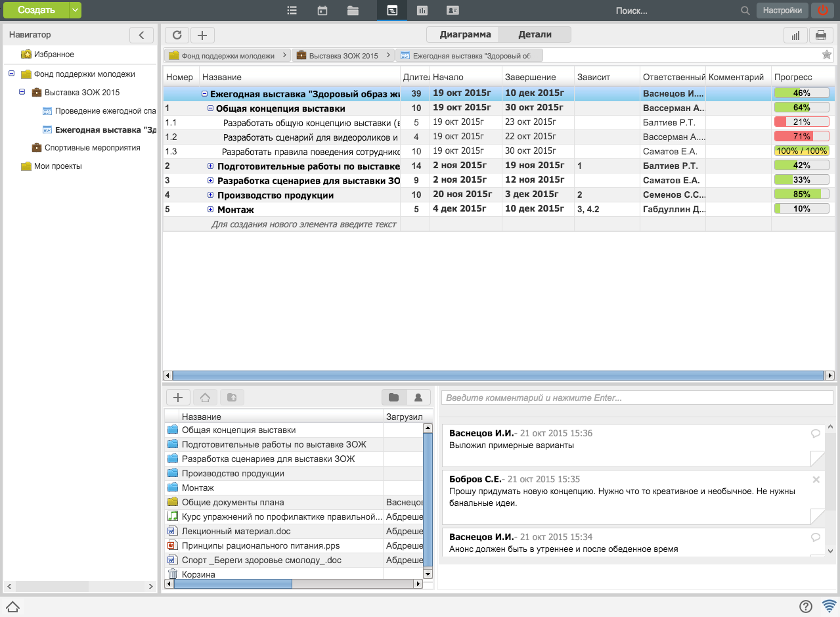Open the bar chart statistics button
The width and height of the screenshot is (840, 617).
[796, 35]
